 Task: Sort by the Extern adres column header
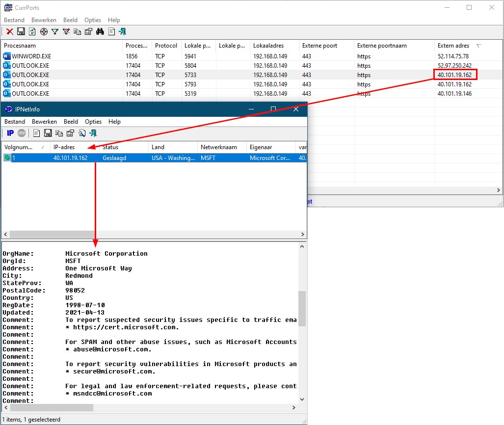point(453,46)
